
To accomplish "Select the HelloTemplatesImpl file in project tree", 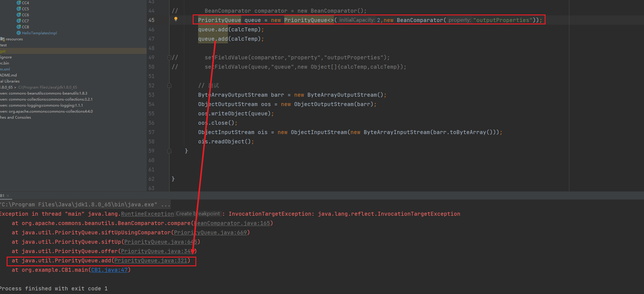I will pyautogui.click(x=39, y=33).
